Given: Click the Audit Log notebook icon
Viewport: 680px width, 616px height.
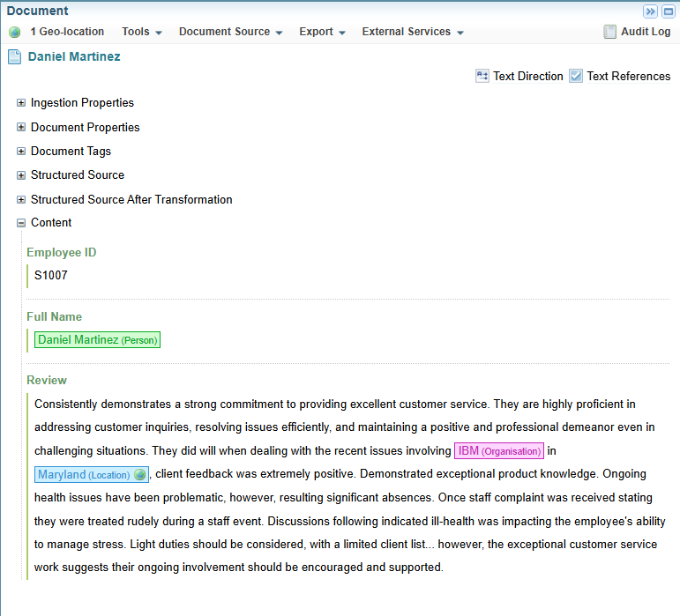Looking at the screenshot, I should [x=610, y=32].
